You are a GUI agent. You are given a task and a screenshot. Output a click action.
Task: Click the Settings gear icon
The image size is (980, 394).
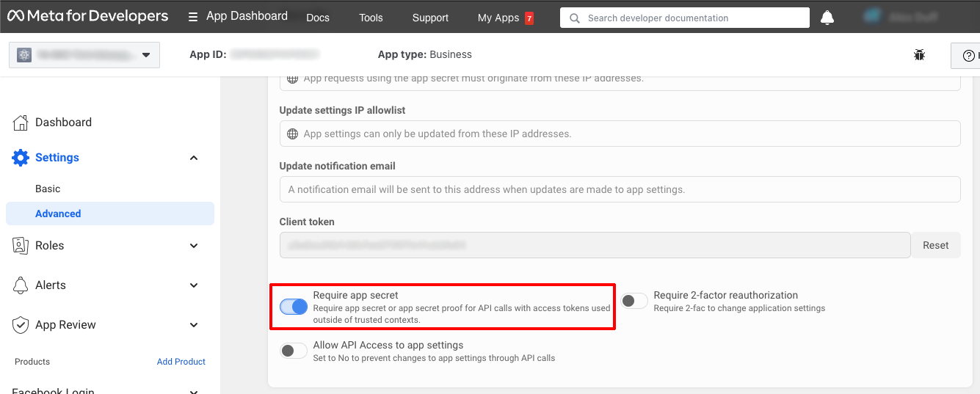21,158
